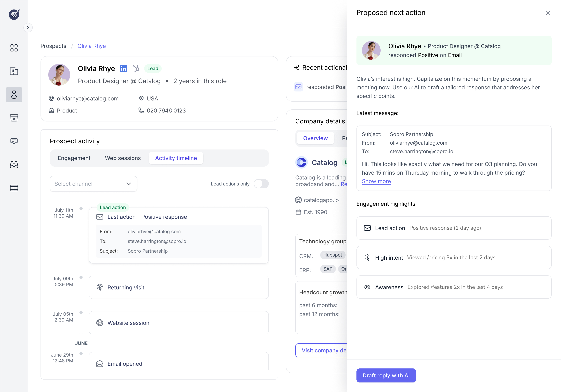Close the Proposed next action panel
Viewport: 561px width, 392px height.
(x=548, y=13)
